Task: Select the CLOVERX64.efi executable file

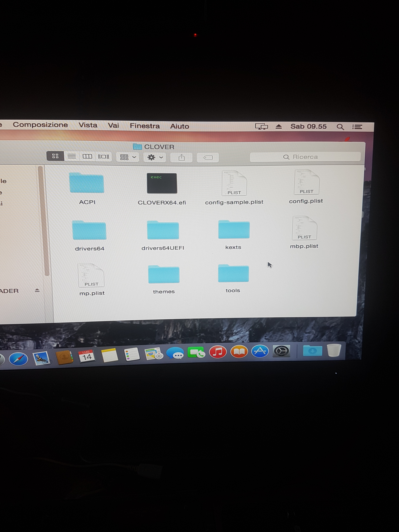Action: click(162, 183)
